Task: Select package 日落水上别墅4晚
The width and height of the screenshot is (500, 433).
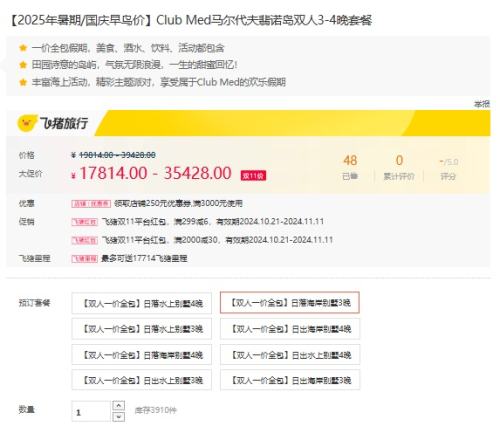Action: (x=142, y=303)
